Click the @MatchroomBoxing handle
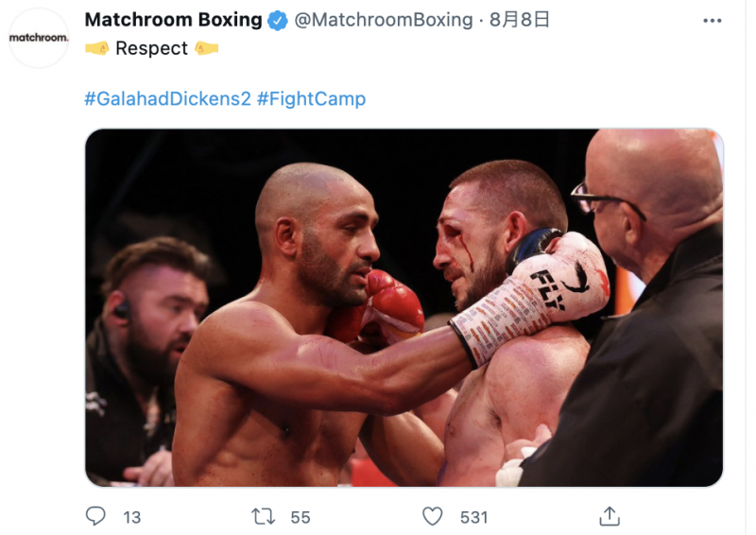This screenshot has height=535, width=756. (384, 20)
